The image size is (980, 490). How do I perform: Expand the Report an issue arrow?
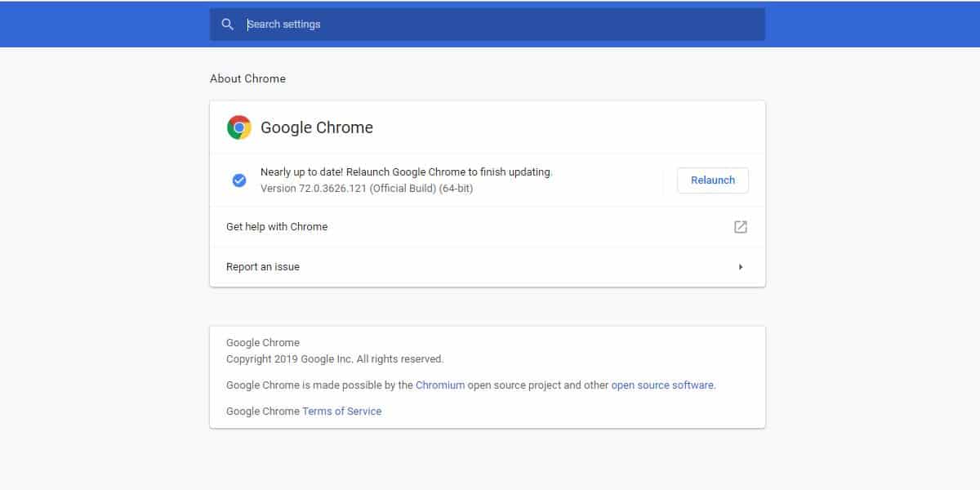[x=741, y=267]
